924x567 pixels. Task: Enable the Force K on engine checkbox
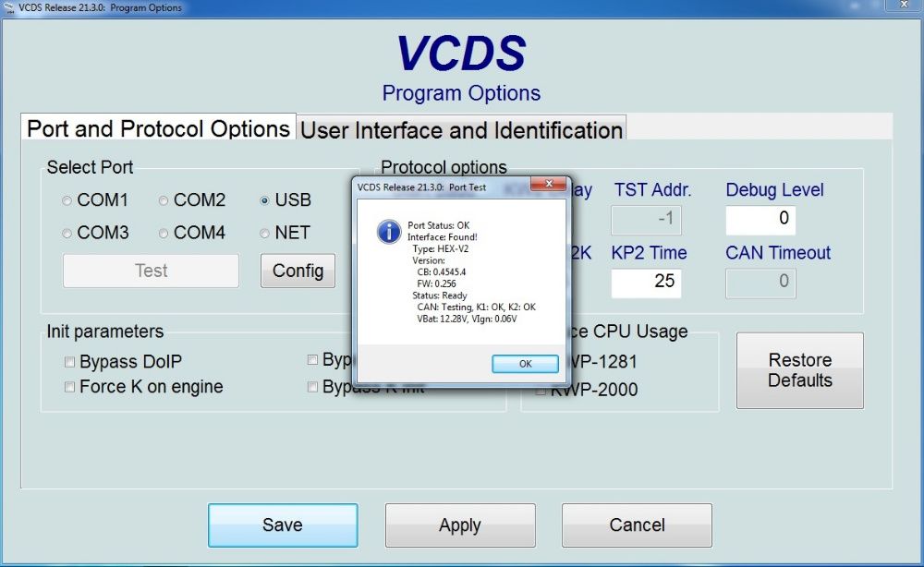[69, 387]
